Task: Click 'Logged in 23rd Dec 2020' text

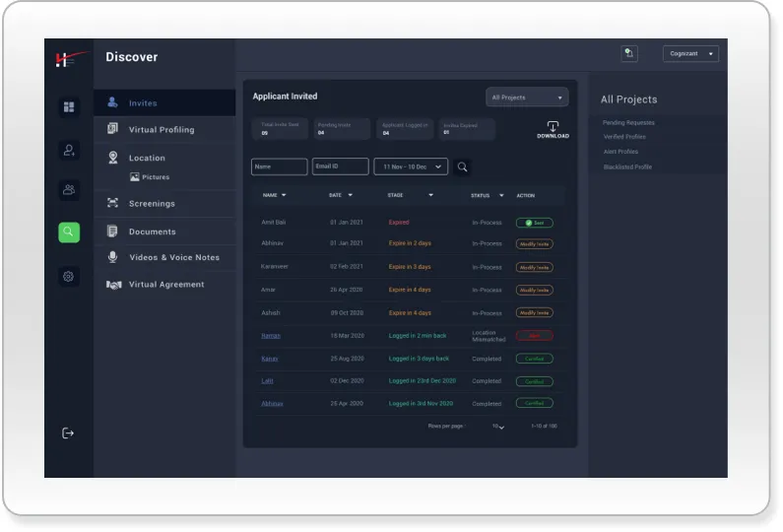Action: pyautogui.click(x=423, y=380)
